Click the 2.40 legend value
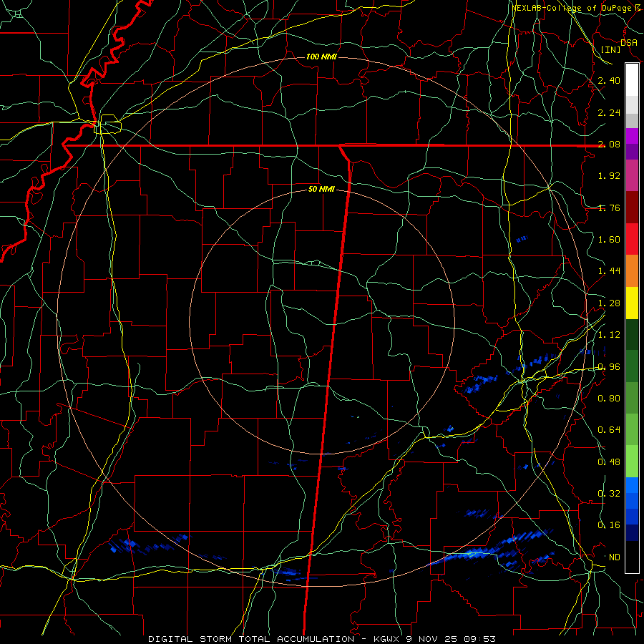The height and width of the screenshot is (644, 644). pyautogui.click(x=609, y=81)
